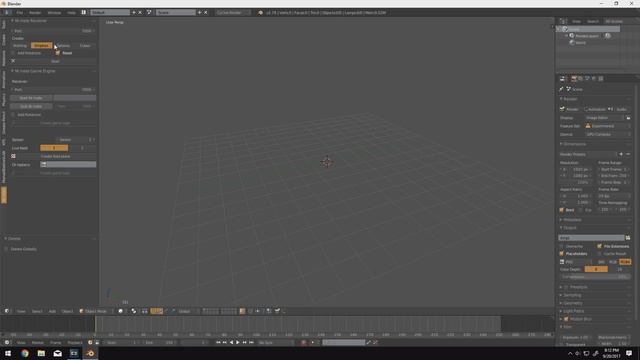
Task: Expand the Delete panel
Action: coord(6,238)
